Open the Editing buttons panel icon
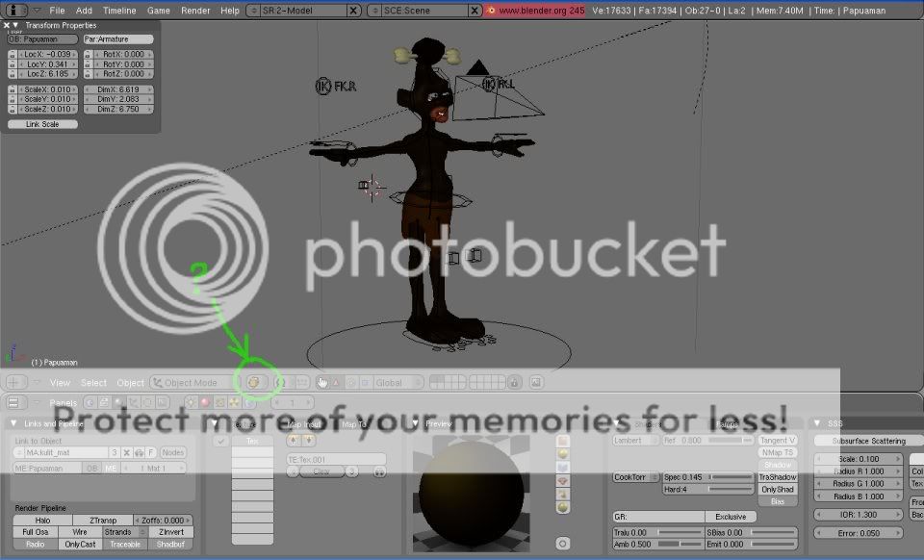Viewport: 924px width, 560px height. (x=147, y=403)
